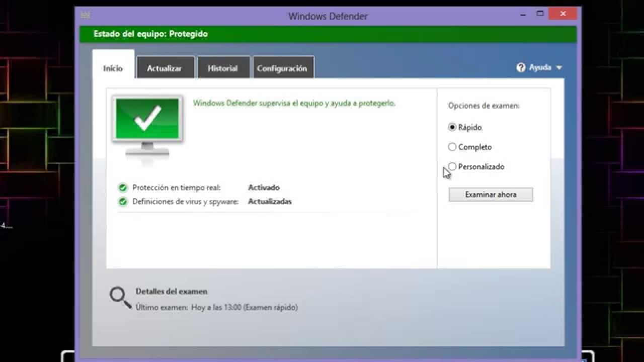
Task: Click the green check beside Definiciones de virus
Action: tap(122, 202)
